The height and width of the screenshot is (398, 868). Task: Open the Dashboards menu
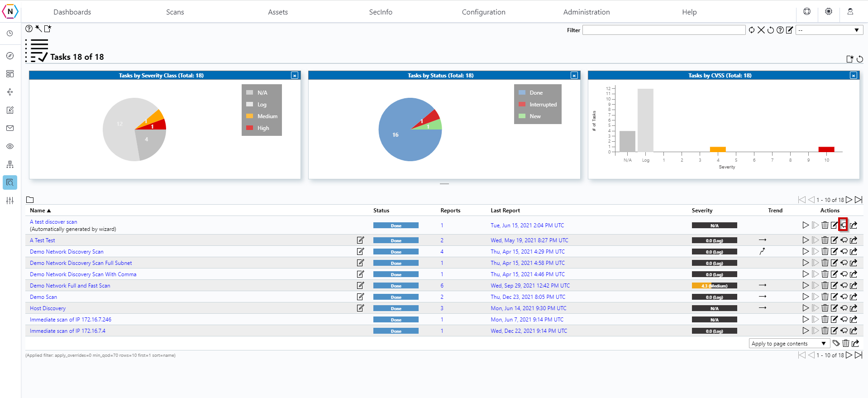click(72, 12)
